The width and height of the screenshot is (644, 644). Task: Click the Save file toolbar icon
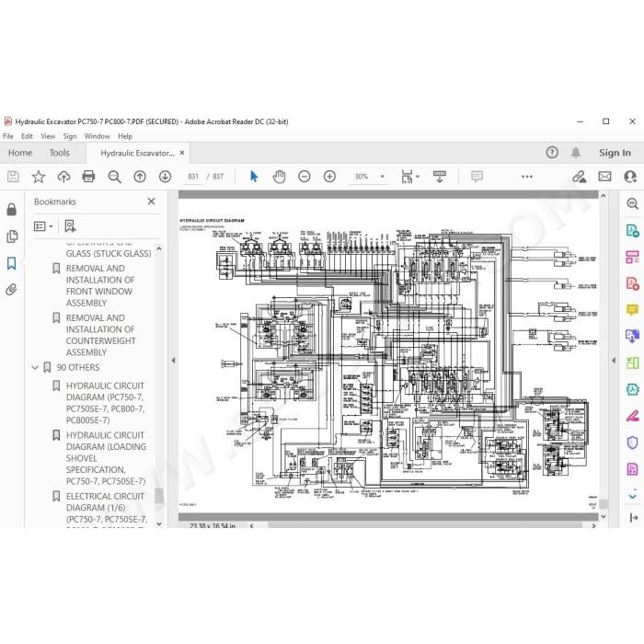click(x=13, y=177)
